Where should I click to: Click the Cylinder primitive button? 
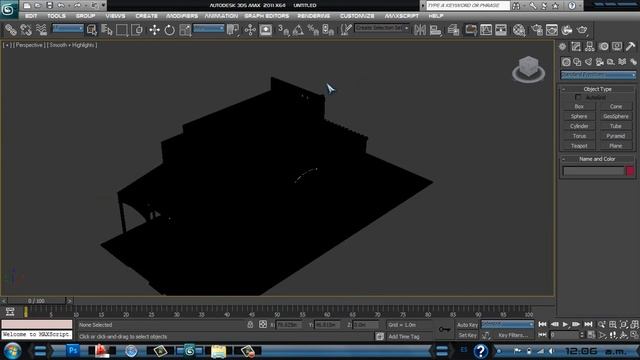tap(579, 126)
